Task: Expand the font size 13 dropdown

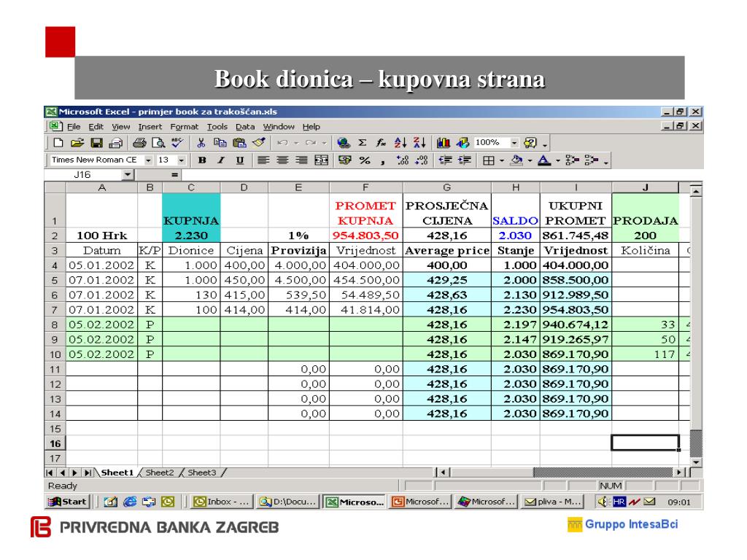Action: pyautogui.click(x=181, y=160)
